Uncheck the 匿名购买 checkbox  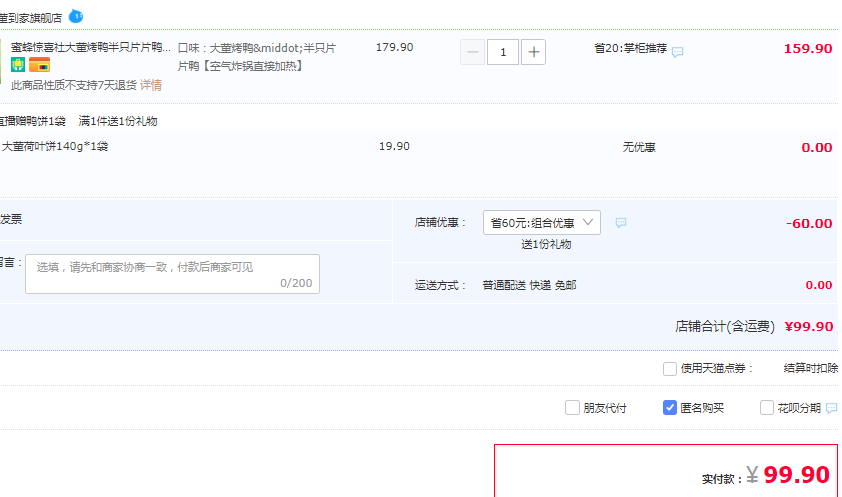pyautogui.click(x=670, y=408)
